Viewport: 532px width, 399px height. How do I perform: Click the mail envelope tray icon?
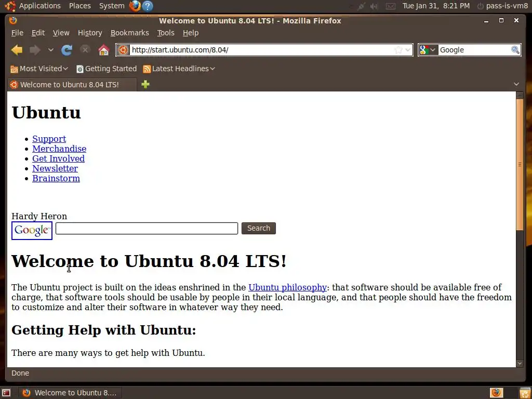pyautogui.click(x=391, y=6)
